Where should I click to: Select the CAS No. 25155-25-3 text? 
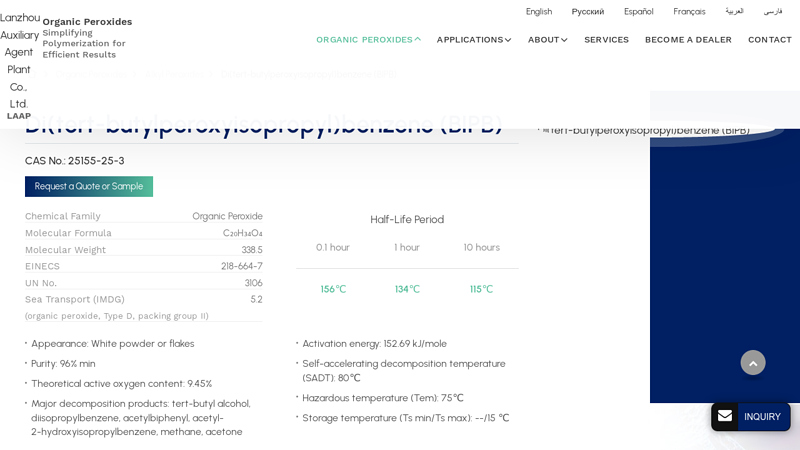74,161
